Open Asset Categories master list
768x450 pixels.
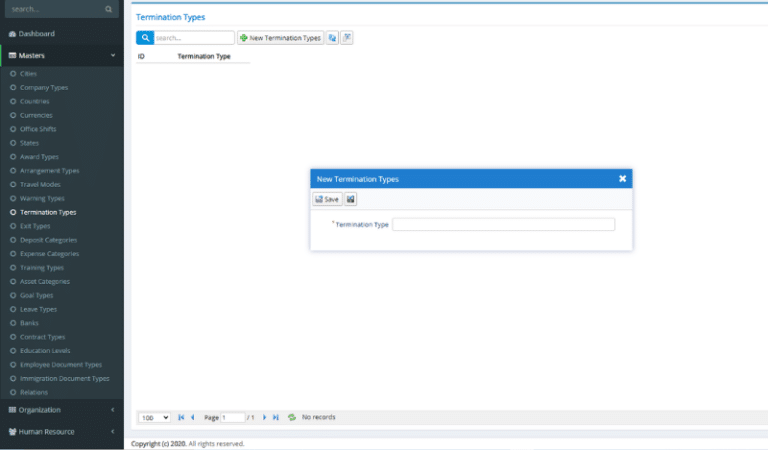pyautogui.click(x=45, y=282)
